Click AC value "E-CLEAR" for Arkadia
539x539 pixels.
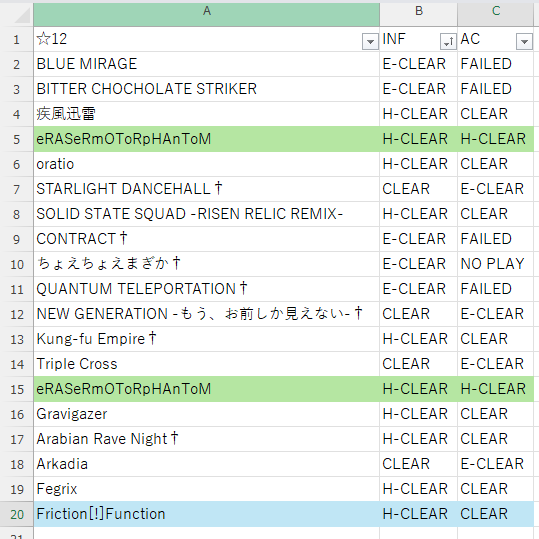point(492,464)
